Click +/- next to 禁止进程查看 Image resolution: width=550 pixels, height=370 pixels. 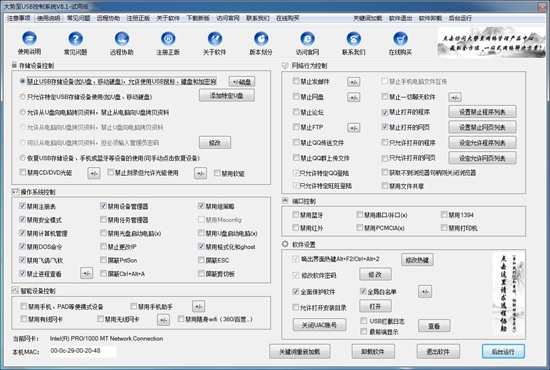(x=87, y=273)
